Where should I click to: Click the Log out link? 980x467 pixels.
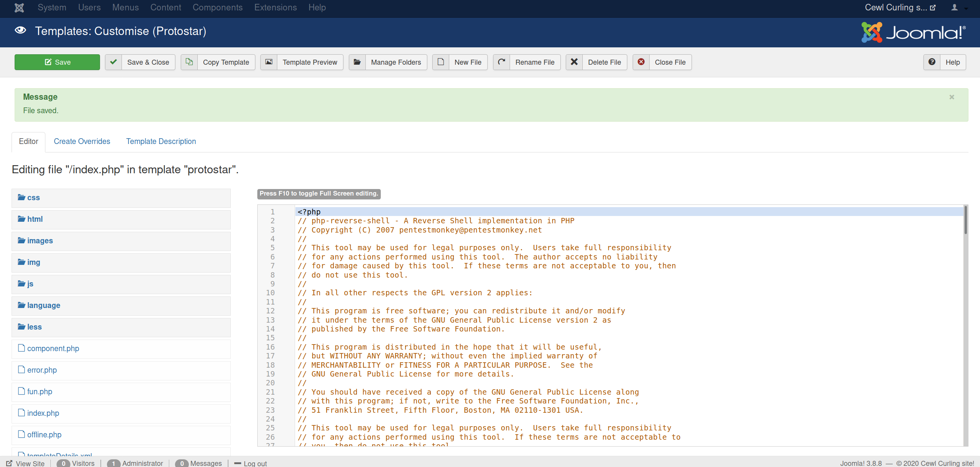click(250, 463)
